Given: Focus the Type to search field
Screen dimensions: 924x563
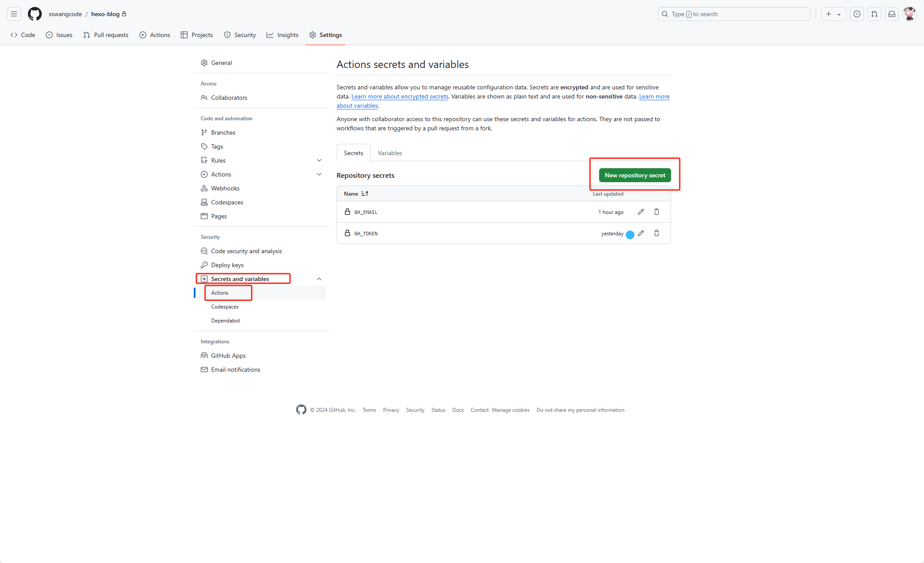Looking at the screenshot, I should tap(734, 14).
